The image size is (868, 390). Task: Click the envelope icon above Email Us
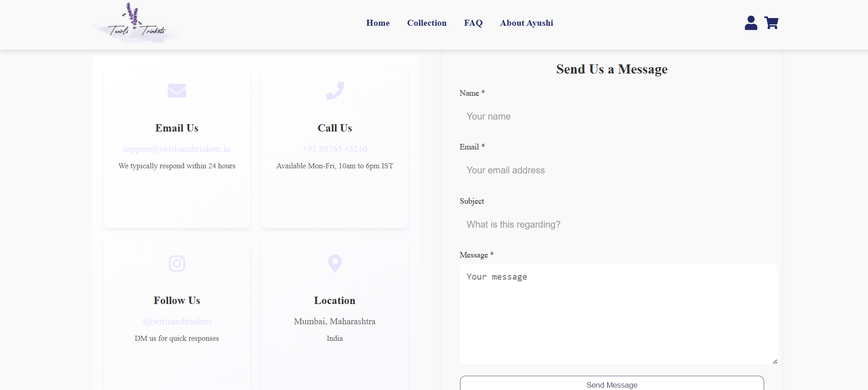[177, 91]
